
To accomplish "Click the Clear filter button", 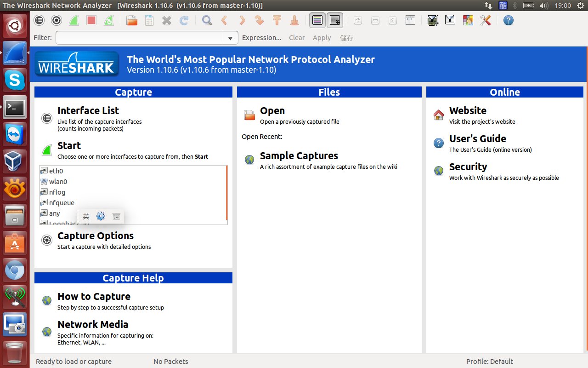I will 297,38.
